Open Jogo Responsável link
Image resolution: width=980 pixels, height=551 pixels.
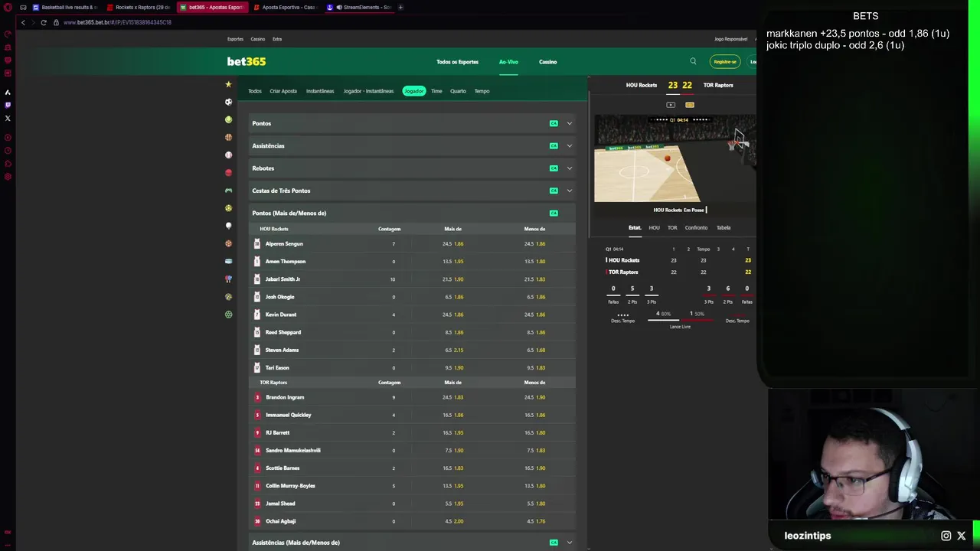[730, 39]
